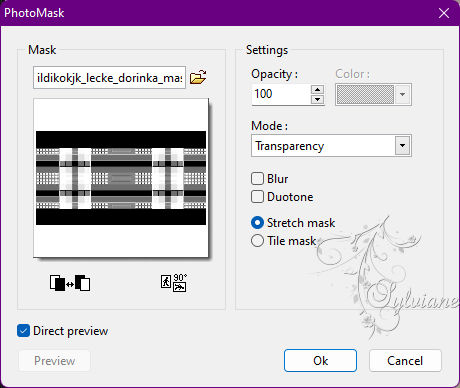
Task: Click the gray Color swatch
Action: [x=365, y=94]
